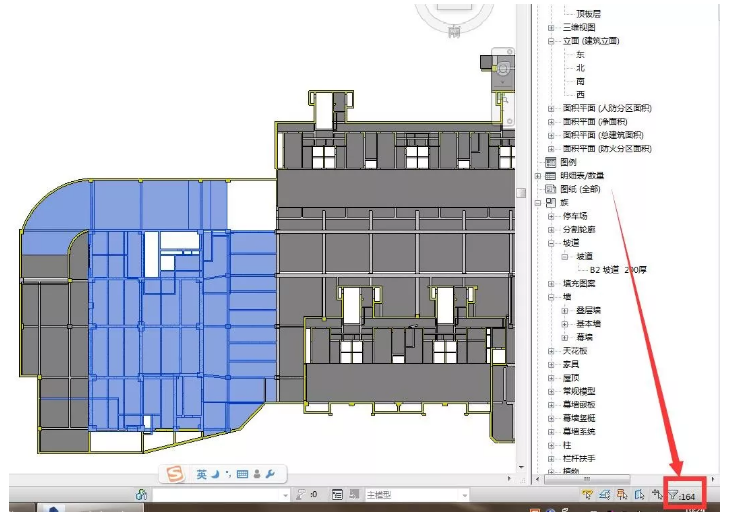The image size is (730, 517).
Task: Select the 栏杆扶手 family category
Action: (x=579, y=459)
